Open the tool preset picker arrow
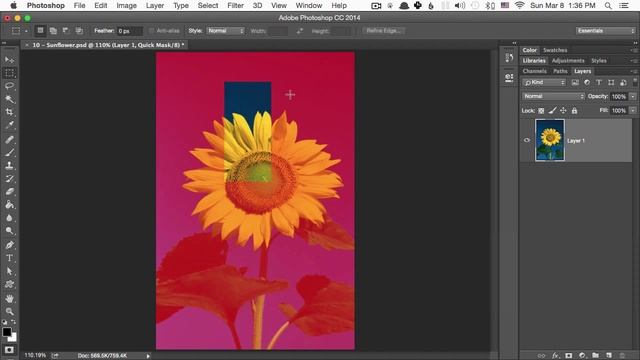640x360 pixels. pos(26,31)
